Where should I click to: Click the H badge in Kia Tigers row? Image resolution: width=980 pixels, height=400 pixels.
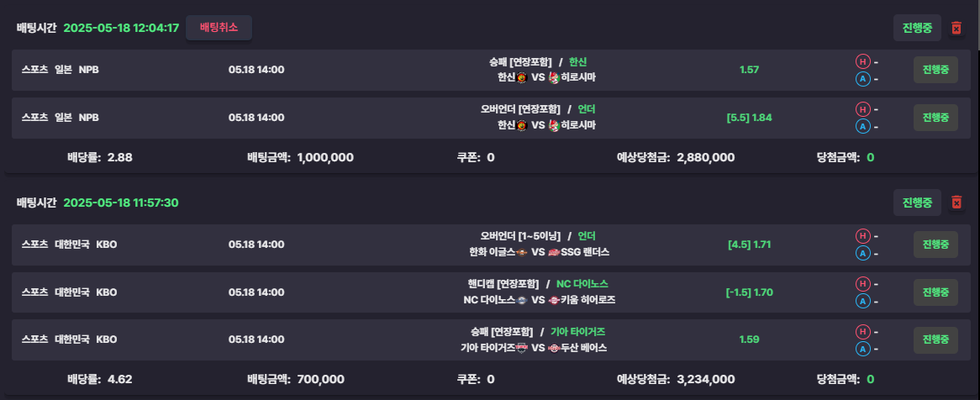[x=862, y=331]
